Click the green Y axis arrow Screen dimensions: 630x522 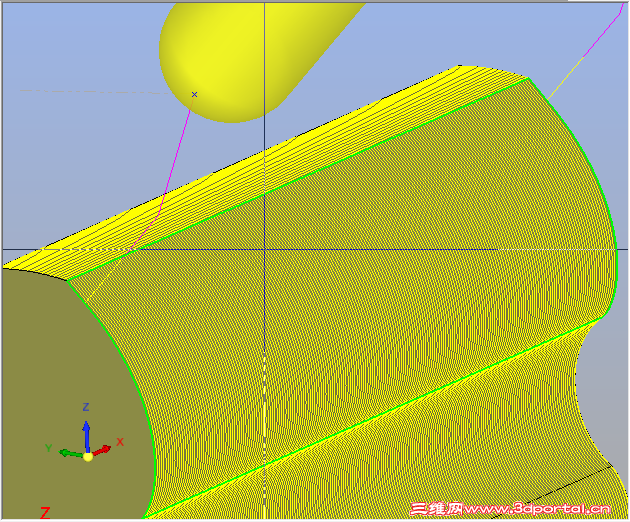[71, 453]
